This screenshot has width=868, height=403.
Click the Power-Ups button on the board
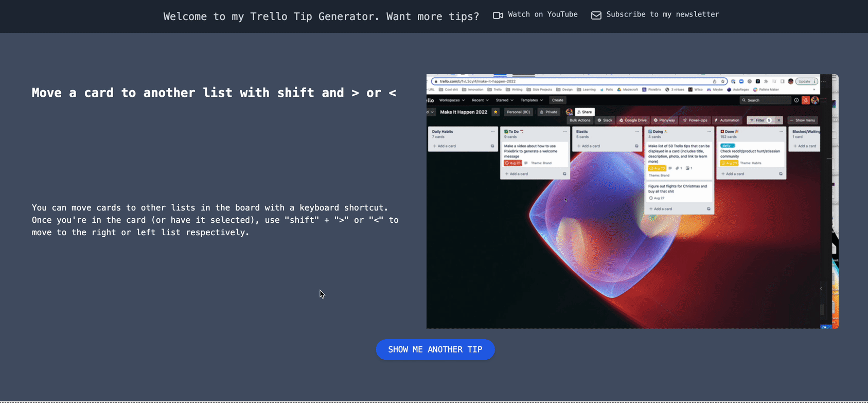tap(695, 120)
